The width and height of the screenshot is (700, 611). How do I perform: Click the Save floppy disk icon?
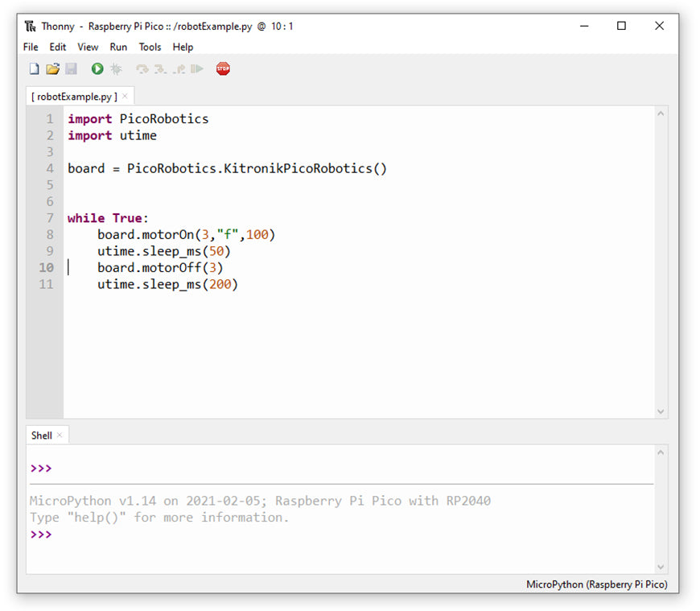71,69
